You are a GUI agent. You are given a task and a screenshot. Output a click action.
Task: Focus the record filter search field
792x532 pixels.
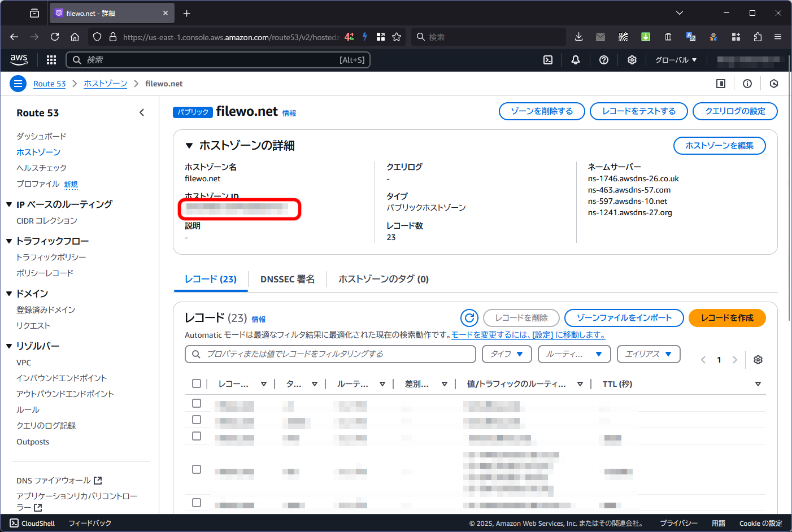point(330,354)
